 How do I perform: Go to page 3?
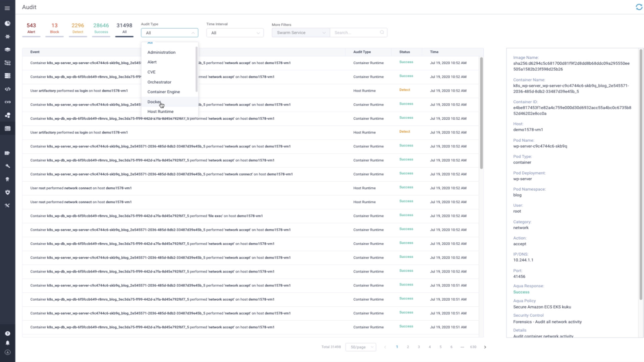[419, 347]
